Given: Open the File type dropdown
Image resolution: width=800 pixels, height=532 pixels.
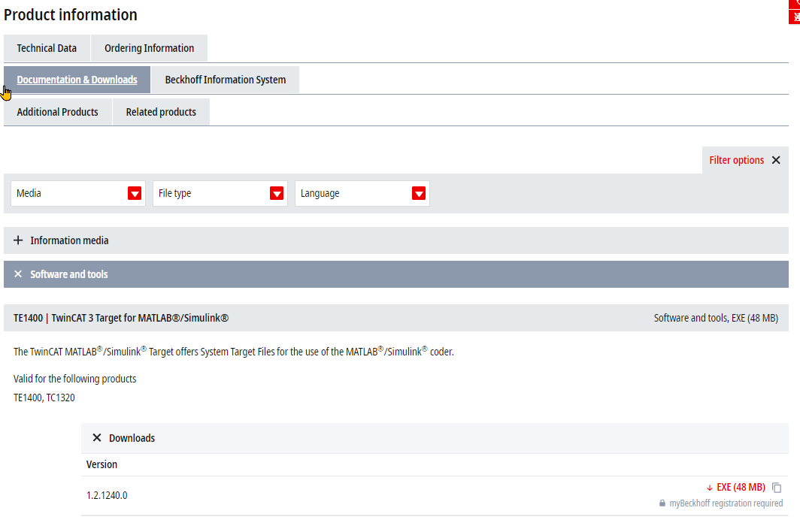Looking at the screenshot, I should (220, 193).
